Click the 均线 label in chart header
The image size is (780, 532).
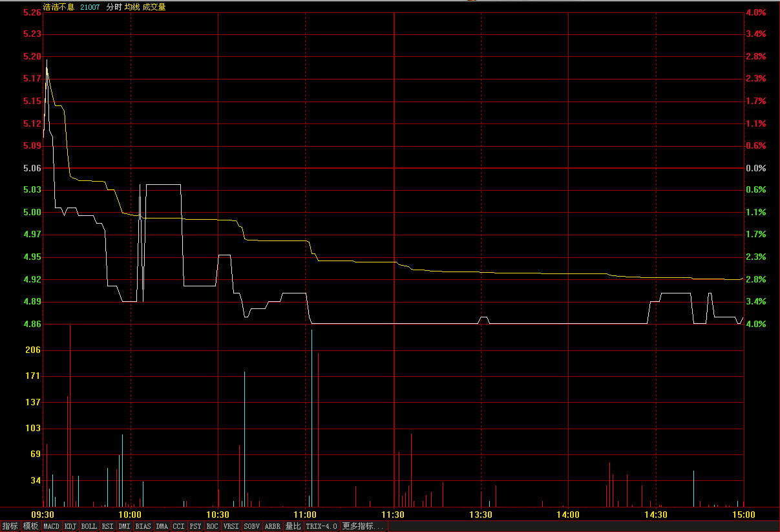(132, 7)
